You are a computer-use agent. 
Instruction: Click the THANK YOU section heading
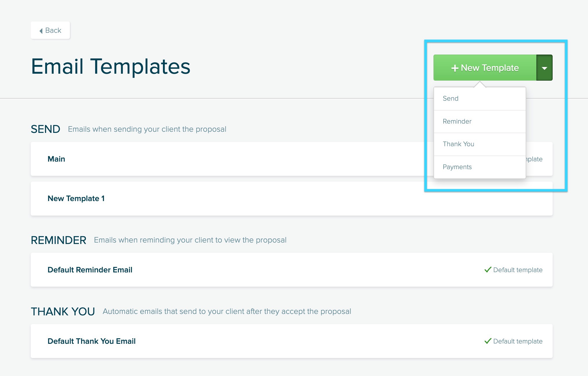63,312
